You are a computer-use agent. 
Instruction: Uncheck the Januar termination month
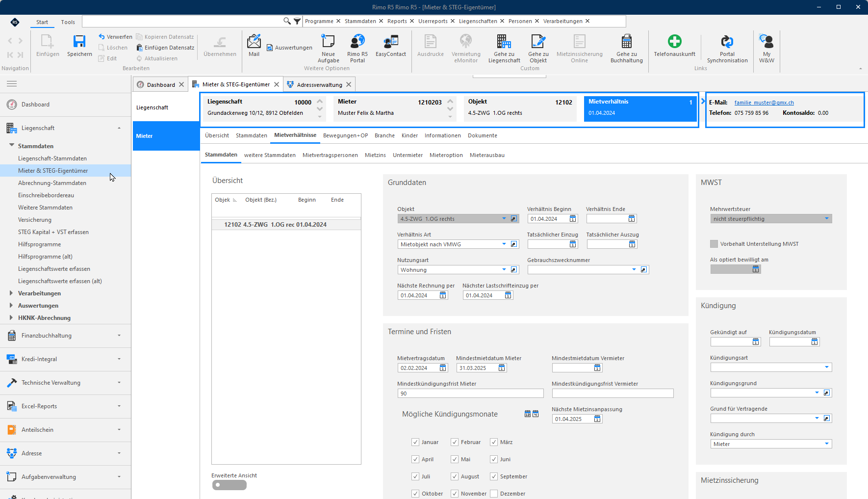point(415,442)
